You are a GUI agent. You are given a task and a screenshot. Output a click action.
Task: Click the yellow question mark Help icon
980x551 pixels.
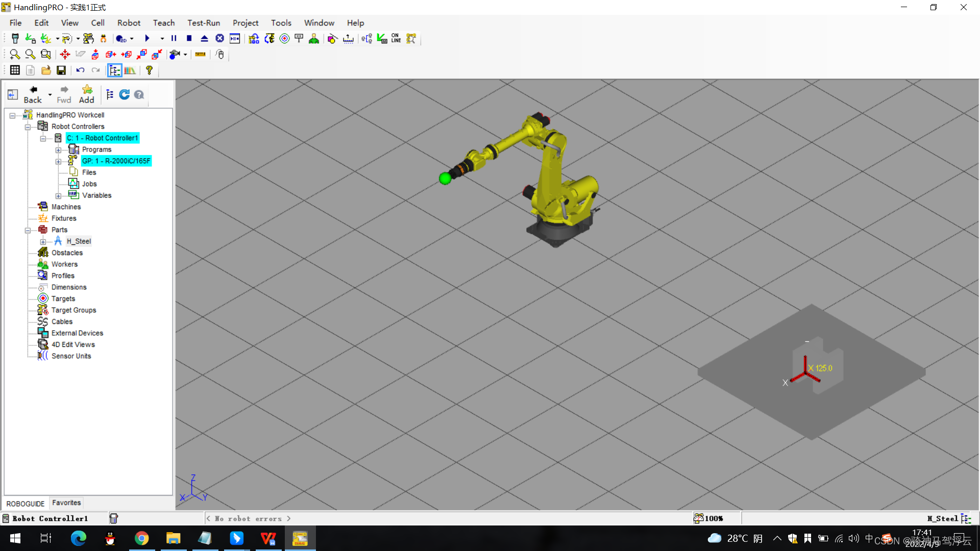pyautogui.click(x=149, y=70)
